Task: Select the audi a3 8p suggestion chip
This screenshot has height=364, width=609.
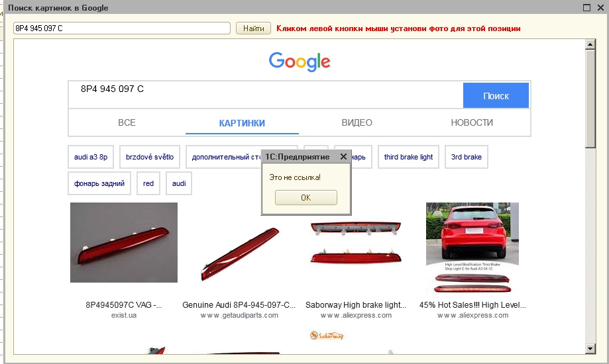Action: [x=91, y=157]
